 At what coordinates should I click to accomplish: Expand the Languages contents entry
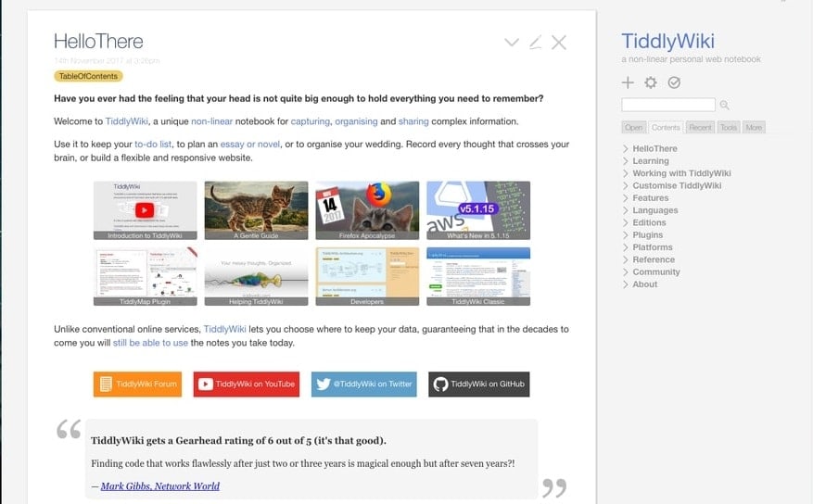tap(626, 210)
